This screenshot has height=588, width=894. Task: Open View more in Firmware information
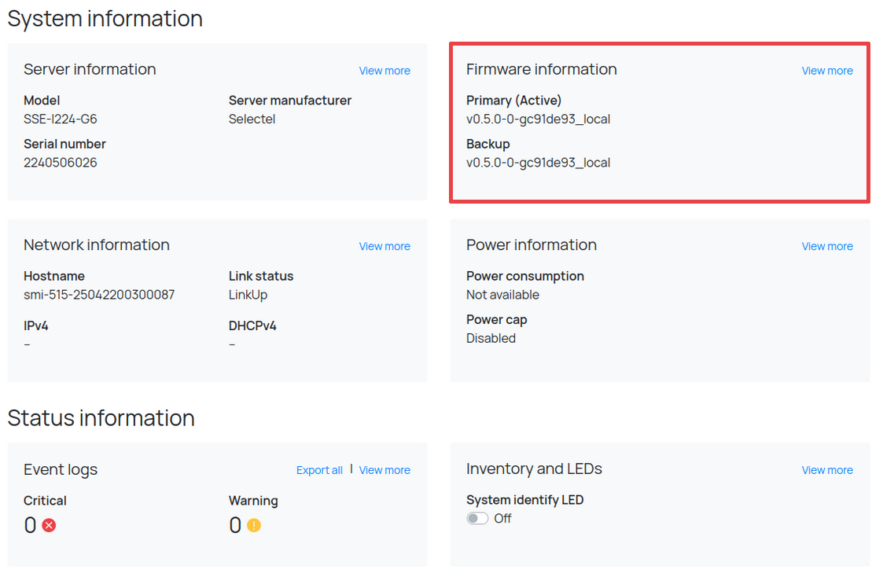coord(826,71)
